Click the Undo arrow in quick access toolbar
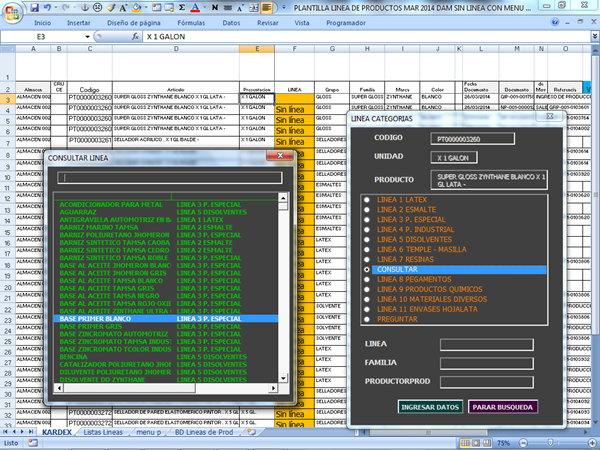 [50, 6]
